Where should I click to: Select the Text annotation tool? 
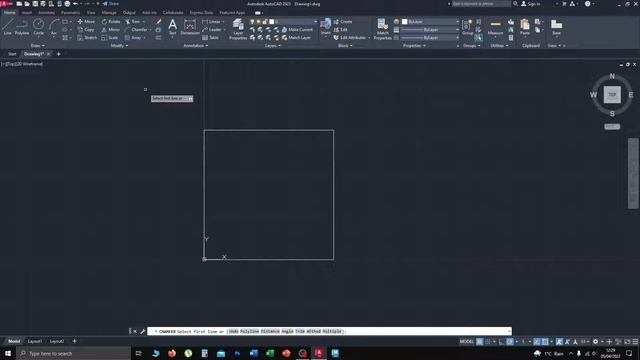click(x=173, y=27)
